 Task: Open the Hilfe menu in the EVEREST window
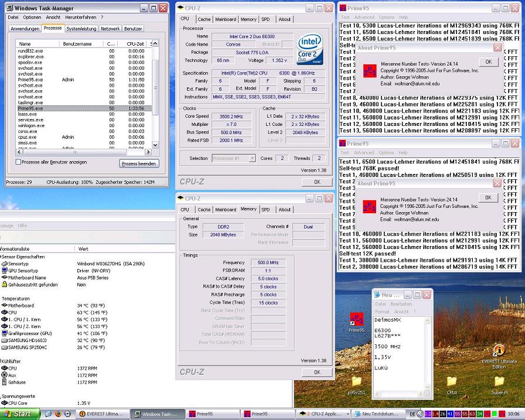point(22,226)
